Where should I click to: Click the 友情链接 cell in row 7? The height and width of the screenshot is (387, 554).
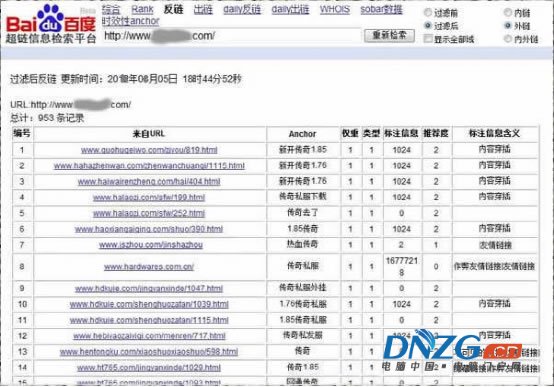click(495, 245)
